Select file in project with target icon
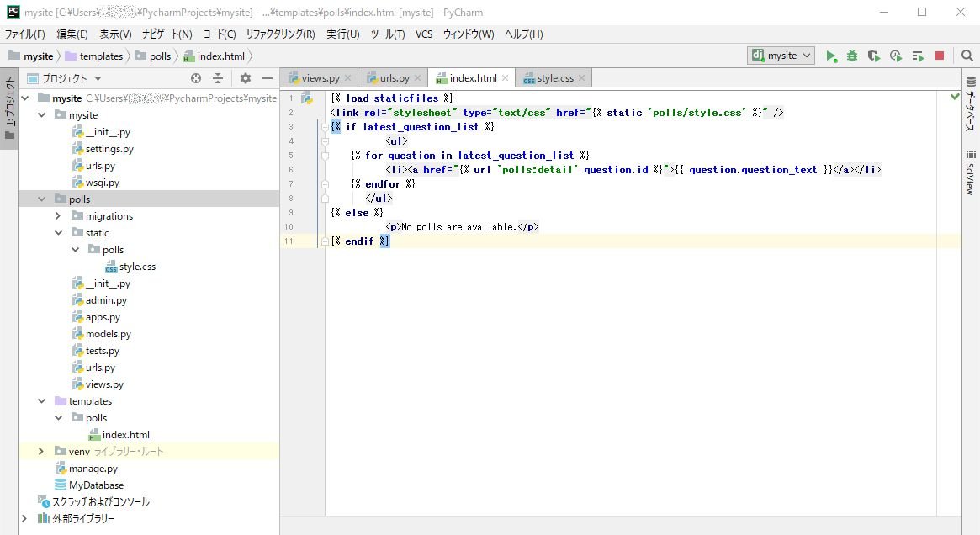Viewport: 980px width, 535px height. coord(195,77)
